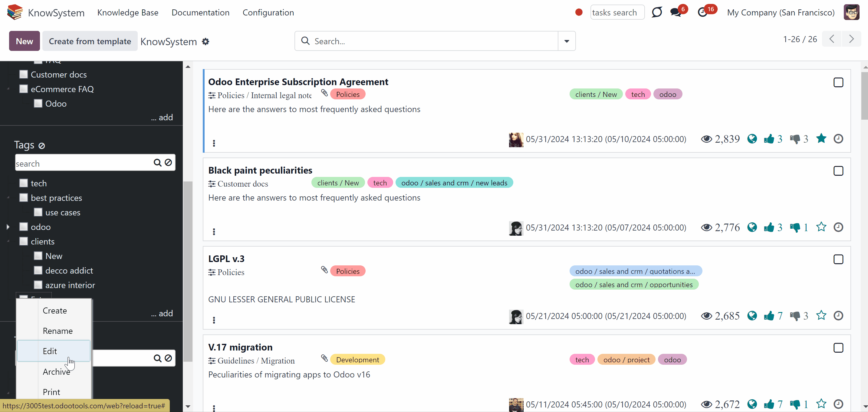
Task: Open the chat bubble circle icon
Action: tap(657, 12)
